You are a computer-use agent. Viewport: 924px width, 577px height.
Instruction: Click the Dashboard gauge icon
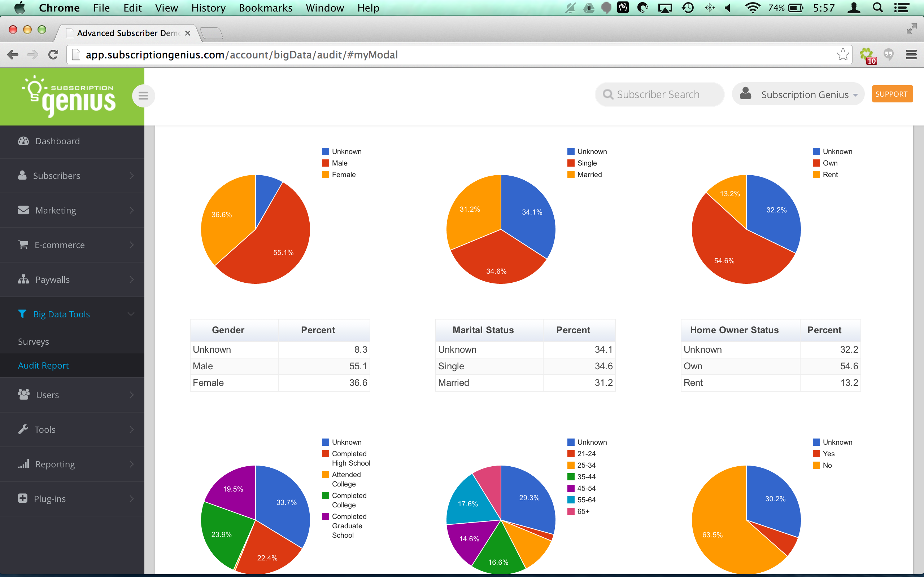[x=23, y=141]
